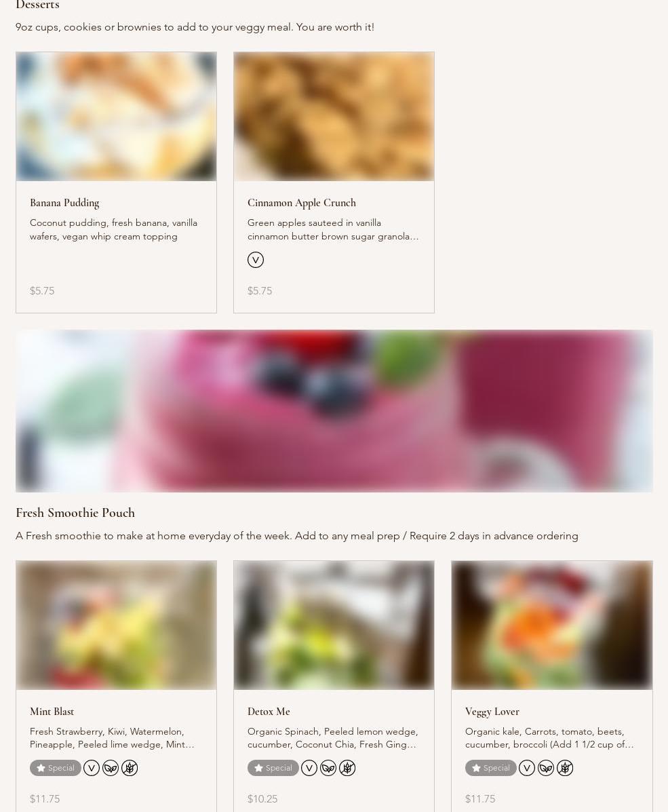Viewport: 668px width, 812px height.
Task: Click the Special badge on Detox Me
Action: pos(273,768)
